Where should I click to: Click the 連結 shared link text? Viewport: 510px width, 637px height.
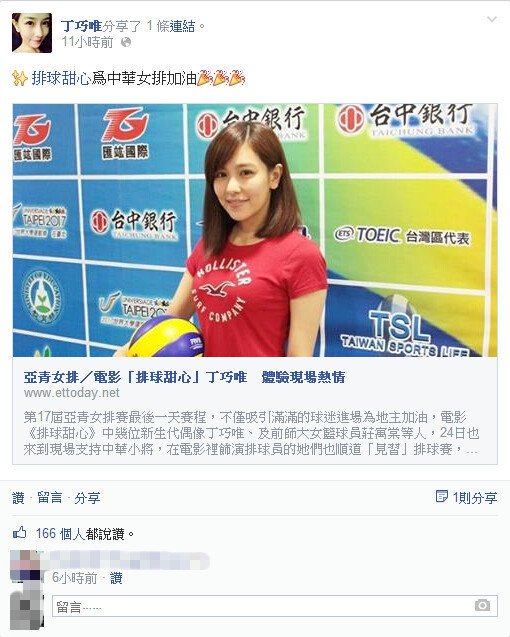[x=182, y=26]
